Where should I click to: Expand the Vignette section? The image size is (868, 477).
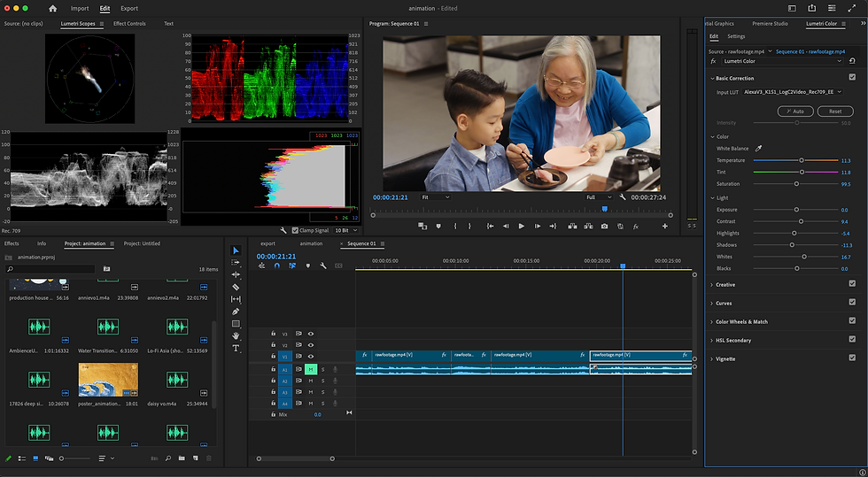(x=712, y=359)
